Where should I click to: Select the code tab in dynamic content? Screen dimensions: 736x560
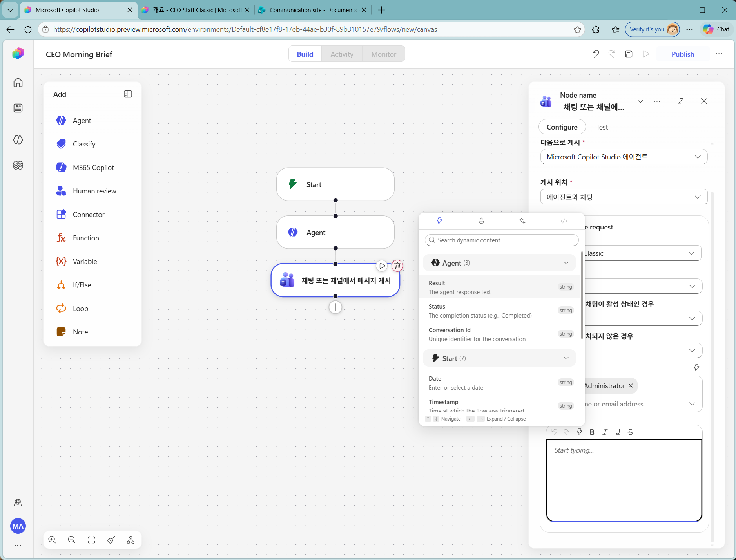coord(564,221)
